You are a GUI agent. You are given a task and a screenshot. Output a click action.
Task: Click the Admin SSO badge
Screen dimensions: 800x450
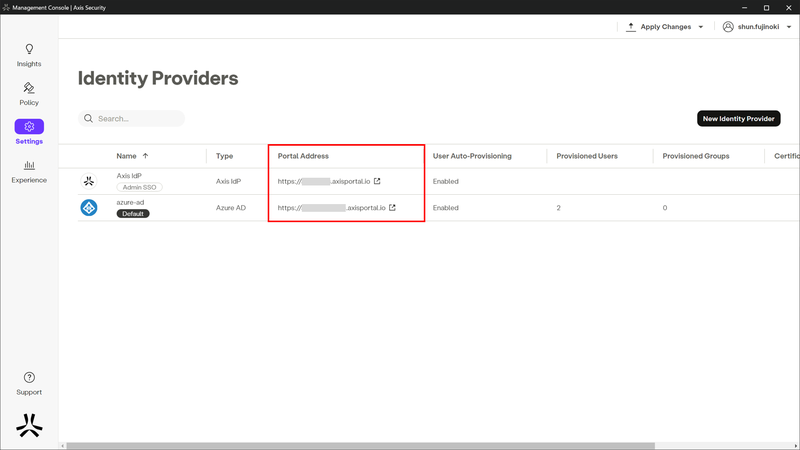139,187
